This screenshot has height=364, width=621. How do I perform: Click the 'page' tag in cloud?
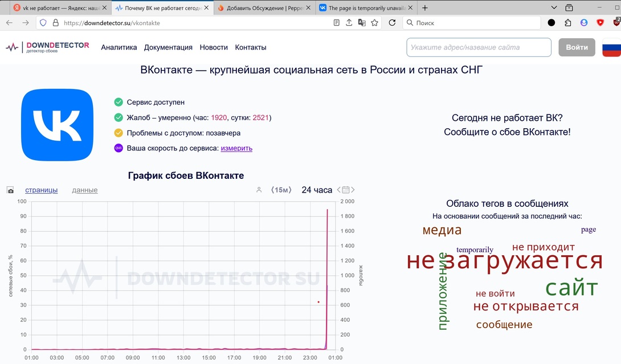tap(589, 230)
